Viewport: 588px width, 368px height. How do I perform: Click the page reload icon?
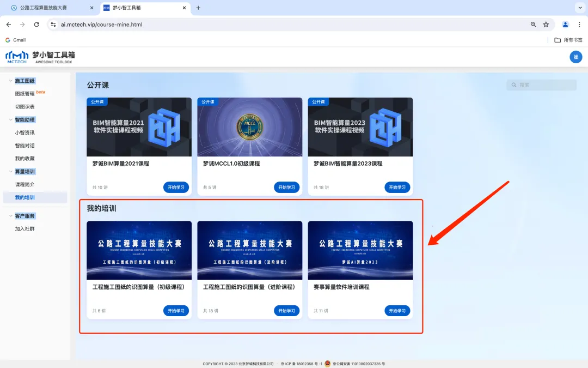(x=36, y=25)
